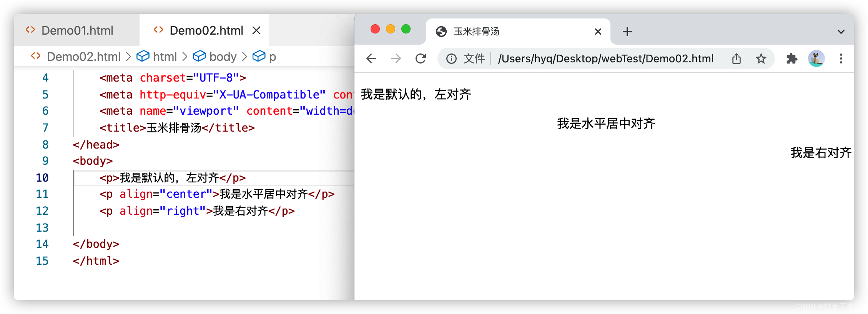Image resolution: width=868 pixels, height=314 pixels.
Task: Open the Chrome three-dot menu
Action: pos(841,58)
